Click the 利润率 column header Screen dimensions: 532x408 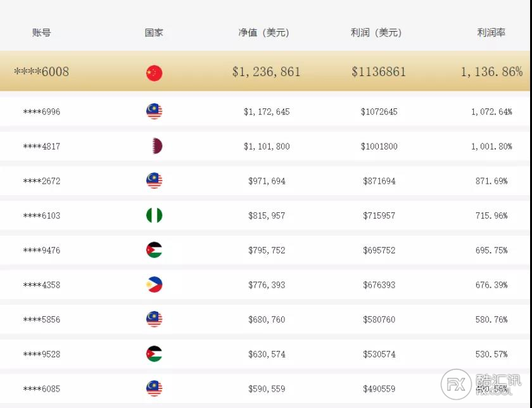(491, 32)
